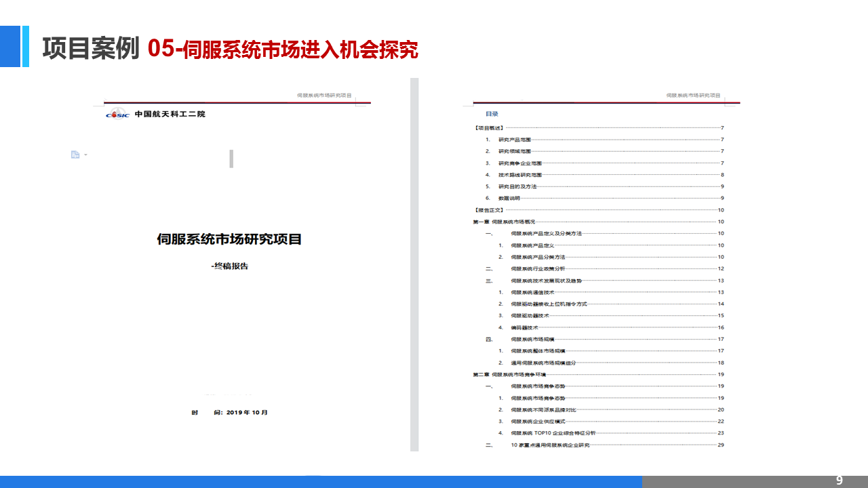Image resolution: width=868 pixels, height=488 pixels.
Task: Open the 技术路线研究范围 entry
Action: pos(519,175)
